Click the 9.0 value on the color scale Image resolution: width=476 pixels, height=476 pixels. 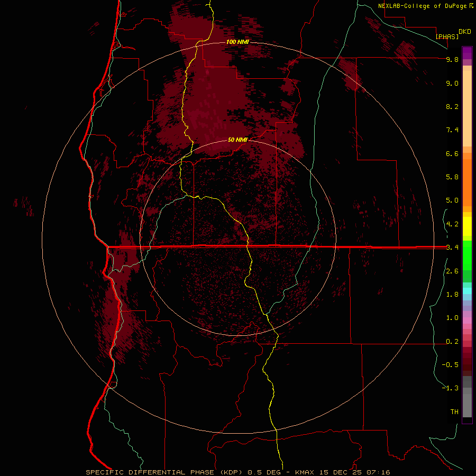coord(452,83)
